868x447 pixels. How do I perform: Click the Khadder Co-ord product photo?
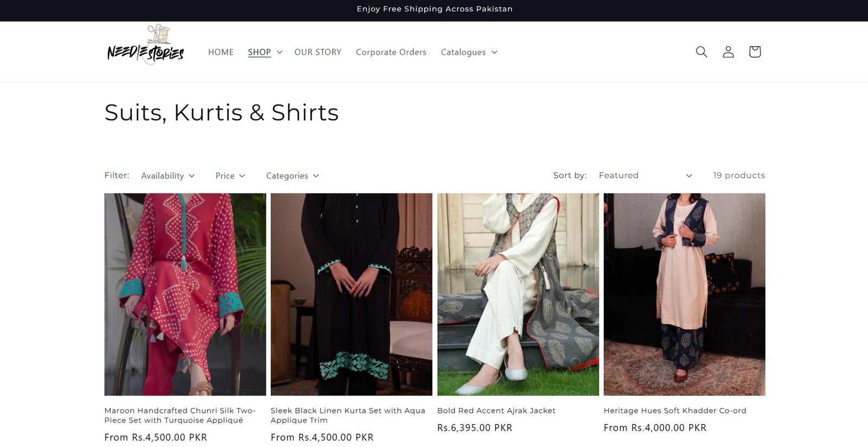click(684, 294)
